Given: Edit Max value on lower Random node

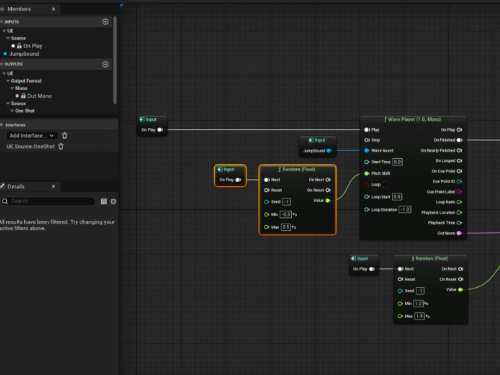Looking at the screenshot, I should click(x=419, y=316).
